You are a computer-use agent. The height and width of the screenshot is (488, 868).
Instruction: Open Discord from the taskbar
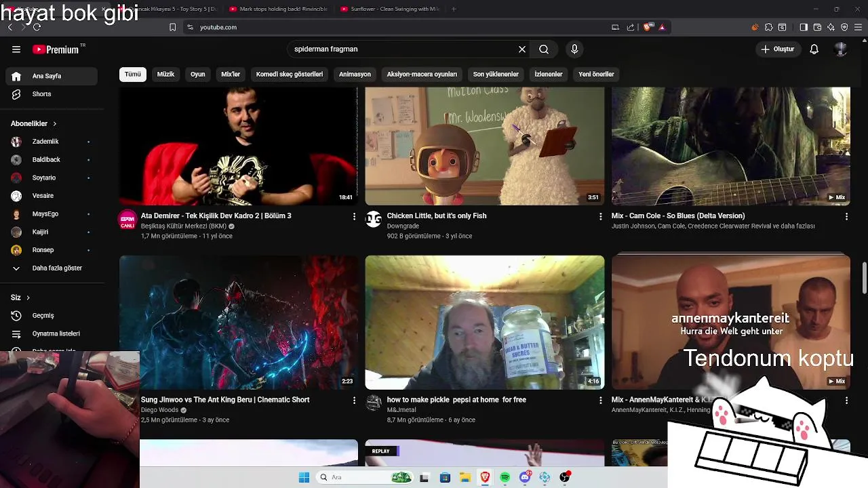pyautogui.click(x=525, y=478)
